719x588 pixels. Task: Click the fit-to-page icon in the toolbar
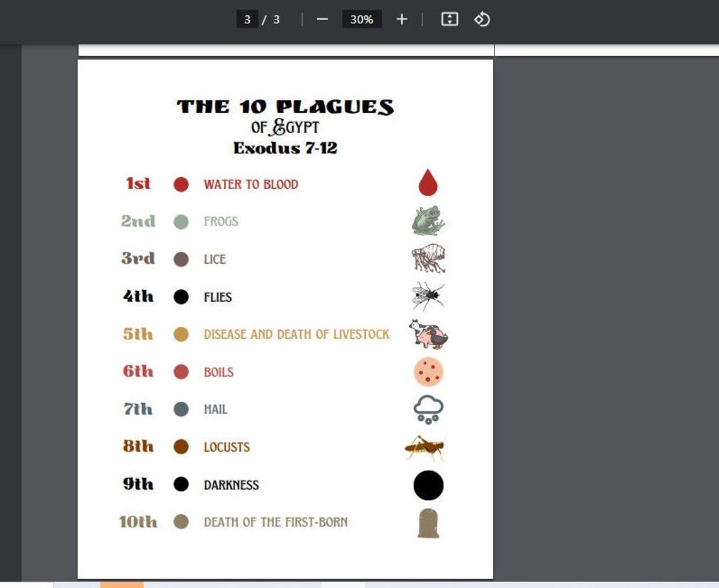(x=448, y=19)
